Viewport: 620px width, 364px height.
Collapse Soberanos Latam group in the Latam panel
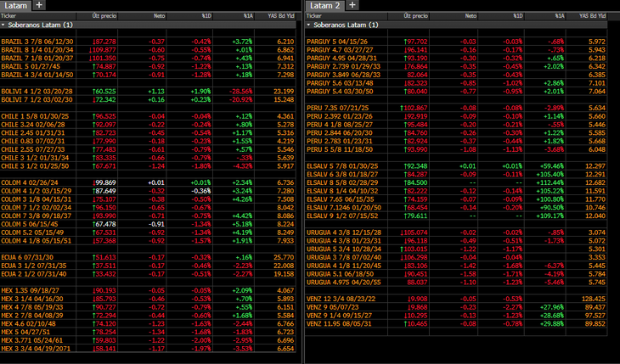tap(4, 25)
